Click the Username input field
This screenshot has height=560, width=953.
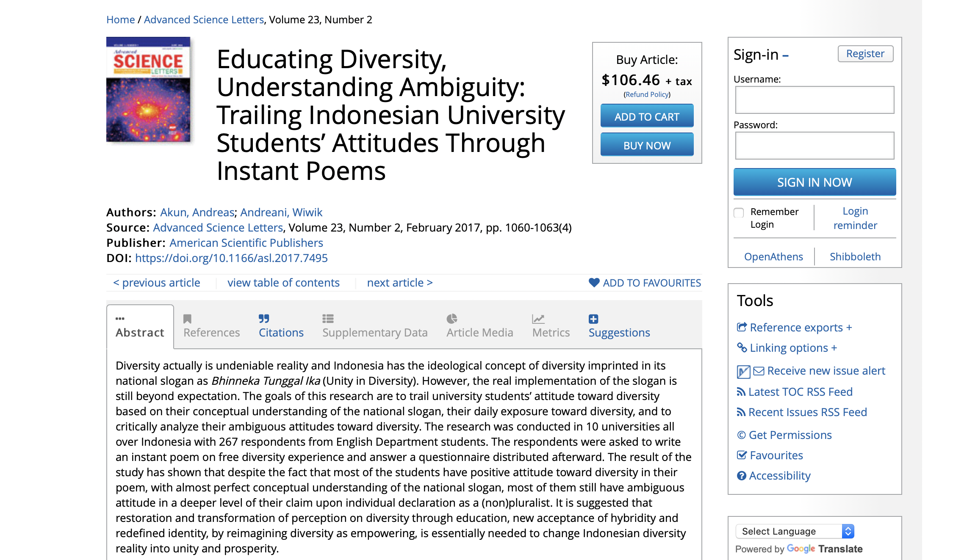(814, 100)
